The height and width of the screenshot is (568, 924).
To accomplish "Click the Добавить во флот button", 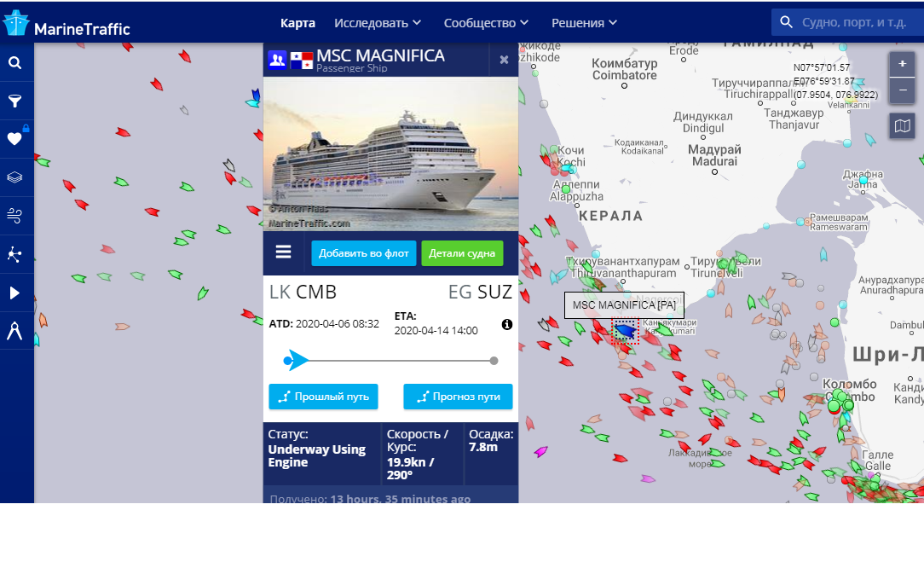I will pos(364,253).
